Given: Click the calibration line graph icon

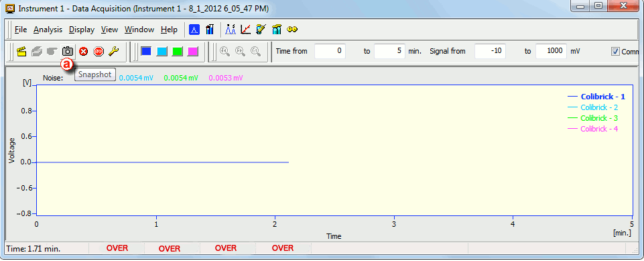Looking at the screenshot, I should tap(246, 30).
